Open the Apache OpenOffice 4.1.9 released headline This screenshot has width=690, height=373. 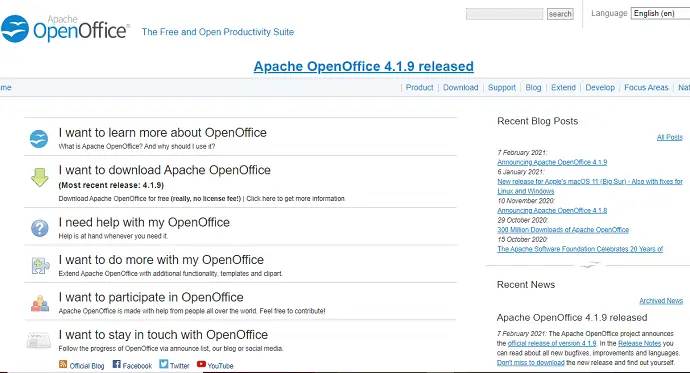pyautogui.click(x=363, y=66)
